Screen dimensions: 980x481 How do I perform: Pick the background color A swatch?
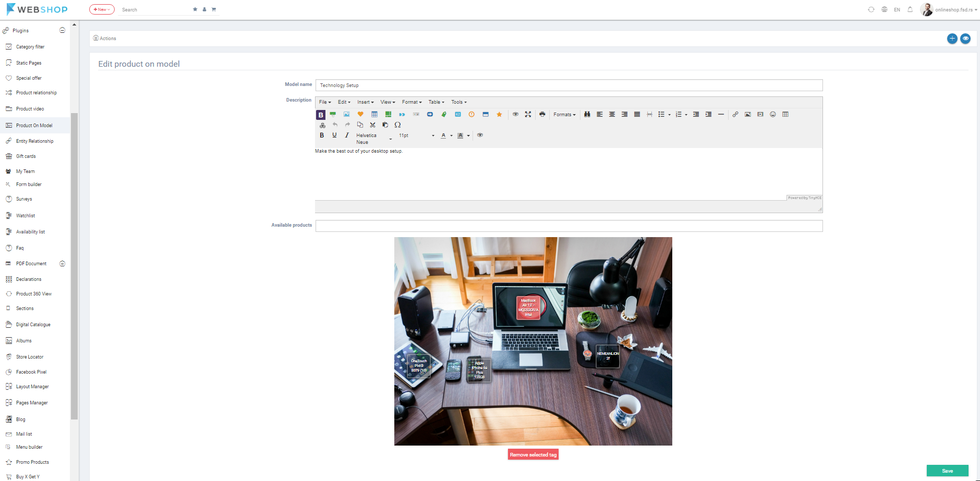[x=460, y=135]
